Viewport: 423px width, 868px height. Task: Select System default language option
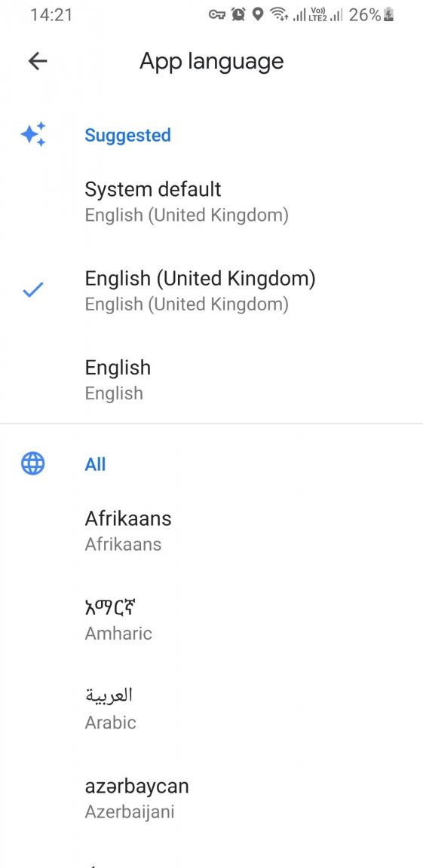click(211, 201)
